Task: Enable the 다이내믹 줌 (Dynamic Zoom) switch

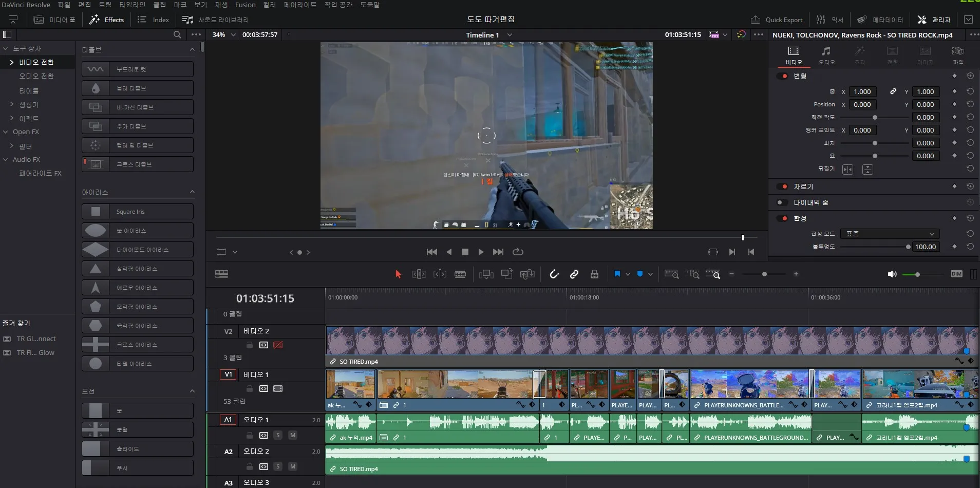Action: 783,202
